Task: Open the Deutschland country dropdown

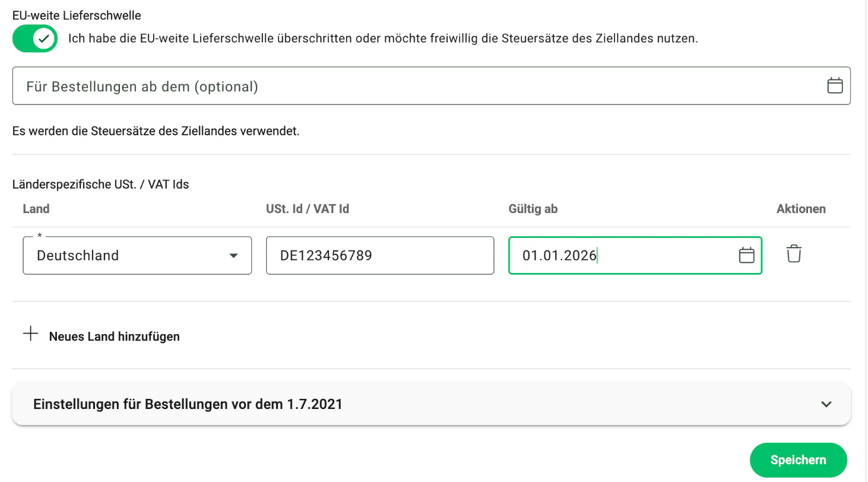Action: click(x=137, y=256)
